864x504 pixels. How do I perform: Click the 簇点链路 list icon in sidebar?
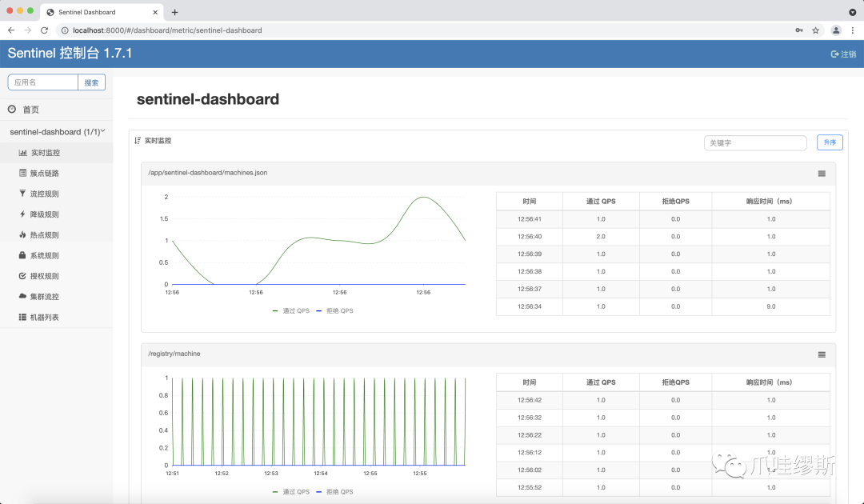point(22,173)
